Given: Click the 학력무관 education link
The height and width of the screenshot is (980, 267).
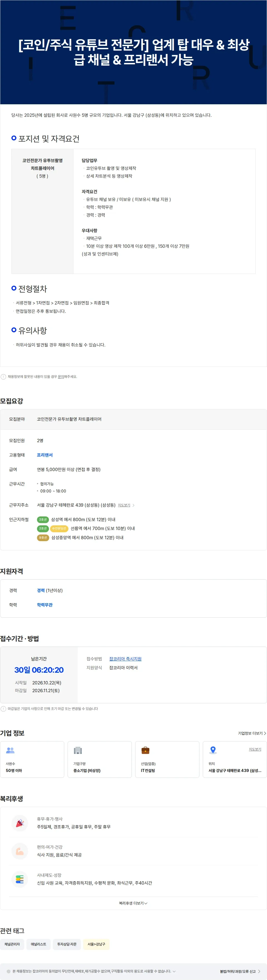Looking at the screenshot, I should point(44,605).
